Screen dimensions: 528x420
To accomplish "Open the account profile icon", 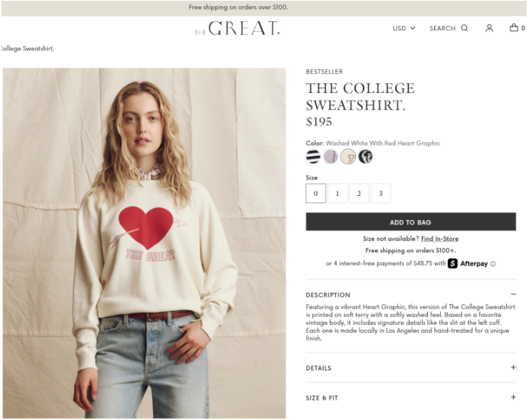I will [489, 28].
